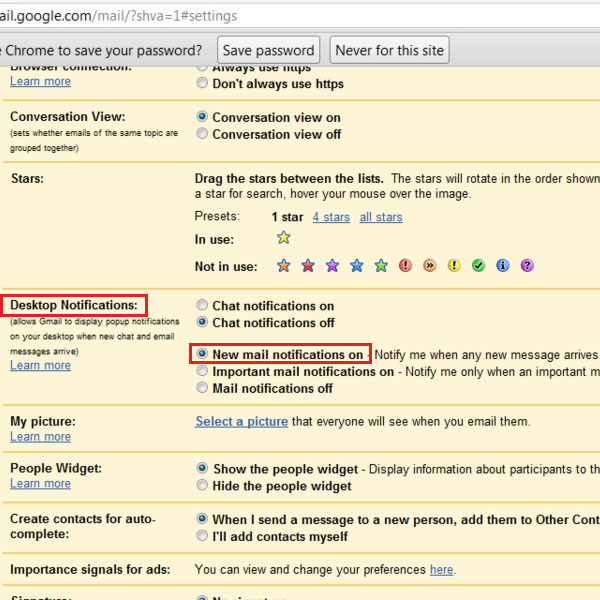Select the blue star icon
Screen dimensions: 600x600
coord(357,266)
